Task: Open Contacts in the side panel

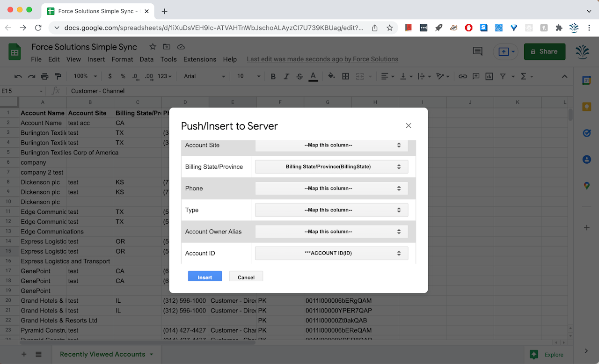Action: tap(587, 160)
